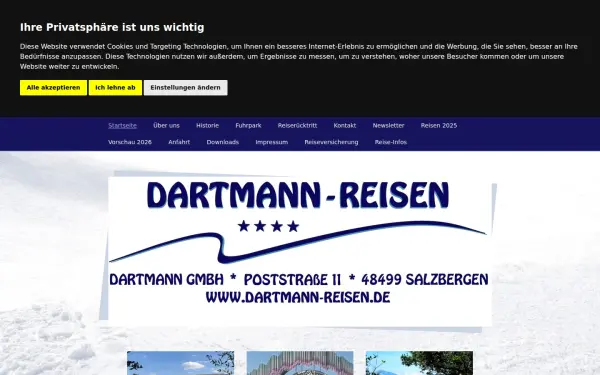
Task: Click the four stars in the logo
Action: tap(268, 226)
